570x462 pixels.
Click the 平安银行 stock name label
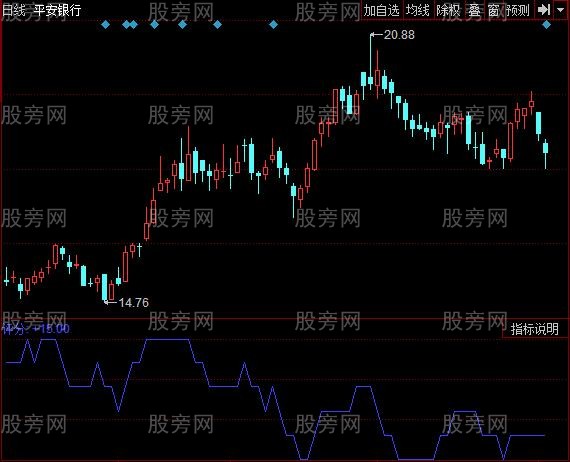coord(57,10)
